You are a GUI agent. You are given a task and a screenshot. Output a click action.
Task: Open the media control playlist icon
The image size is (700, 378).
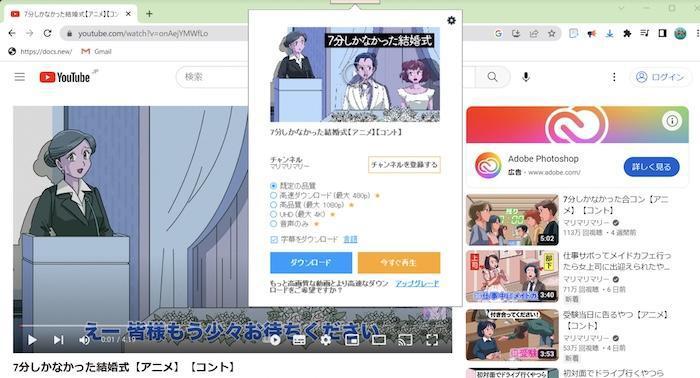[645, 33]
